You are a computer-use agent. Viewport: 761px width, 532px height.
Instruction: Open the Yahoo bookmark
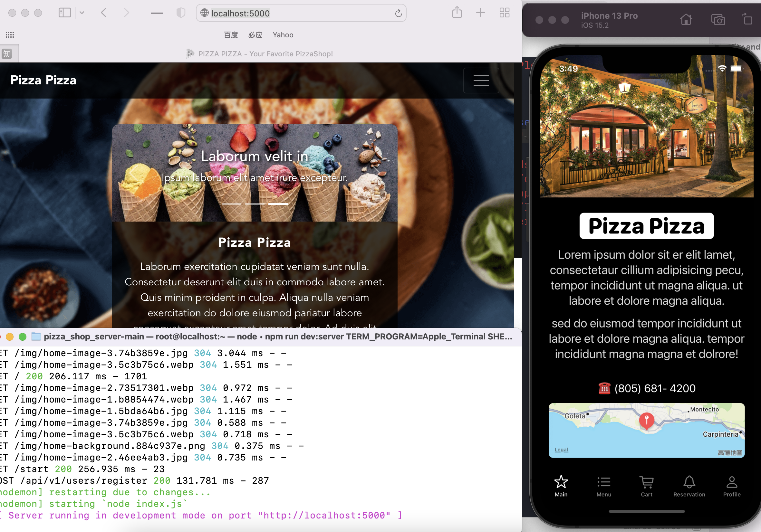point(283,35)
